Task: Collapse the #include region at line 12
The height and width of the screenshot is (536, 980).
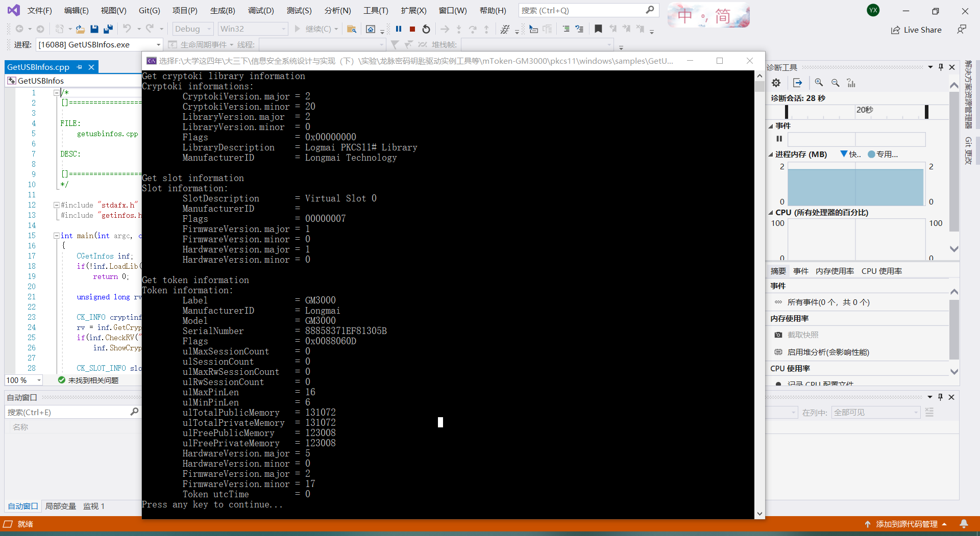Action: tap(56, 205)
